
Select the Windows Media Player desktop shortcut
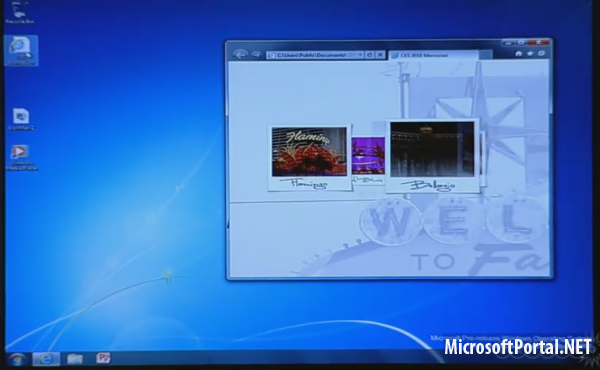(21, 157)
